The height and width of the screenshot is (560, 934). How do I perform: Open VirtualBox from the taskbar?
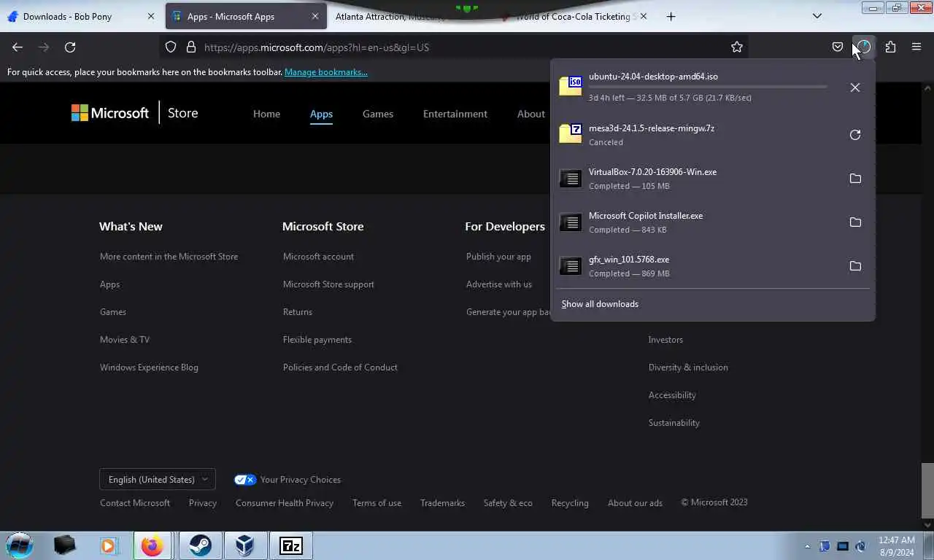245,545
